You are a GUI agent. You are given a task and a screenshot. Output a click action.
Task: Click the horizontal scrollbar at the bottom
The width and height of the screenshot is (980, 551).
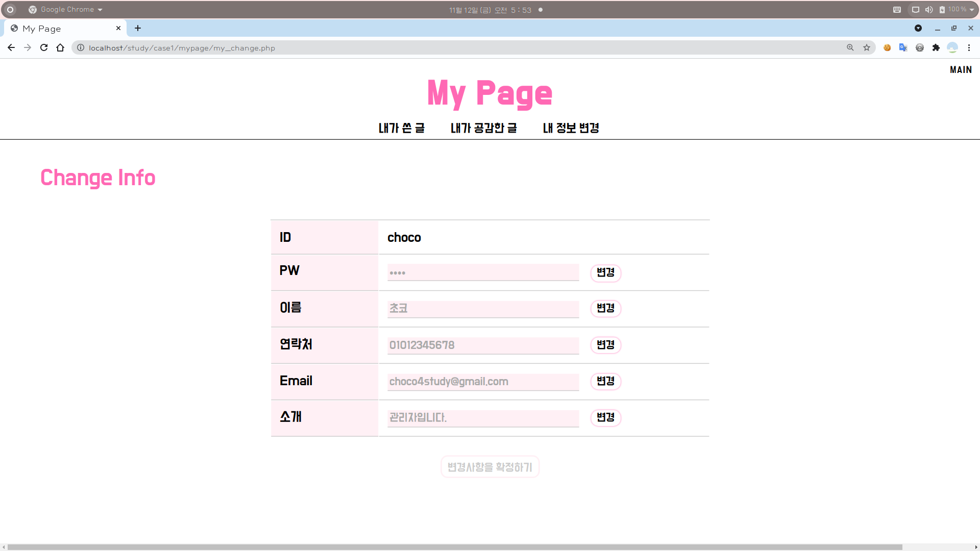[x=454, y=547]
